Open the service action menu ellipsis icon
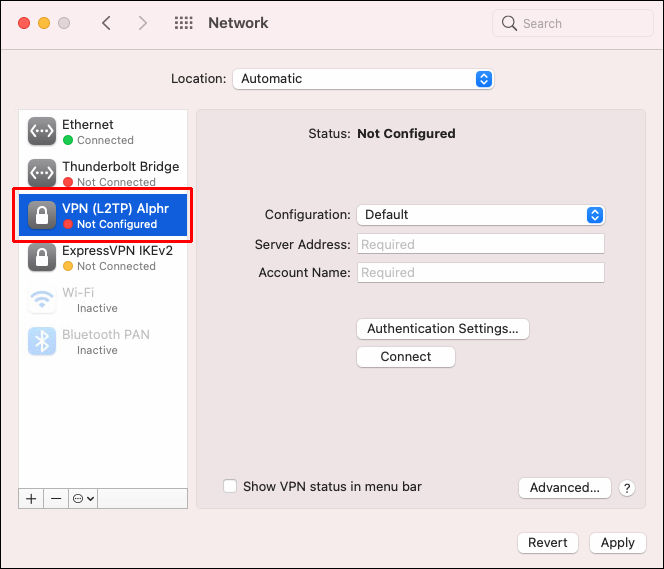The width and height of the screenshot is (664, 569). click(83, 499)
